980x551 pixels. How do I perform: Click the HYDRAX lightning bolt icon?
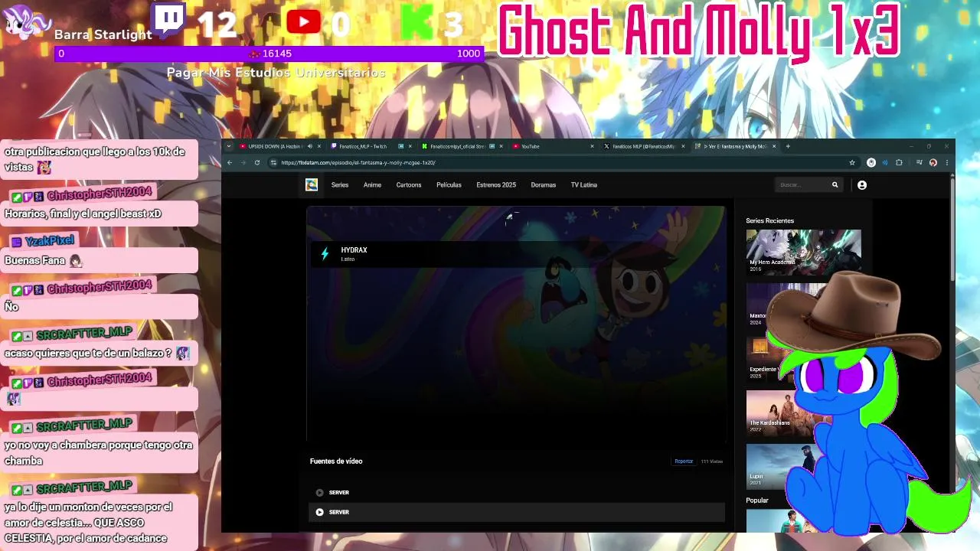[x=325, y=254]
